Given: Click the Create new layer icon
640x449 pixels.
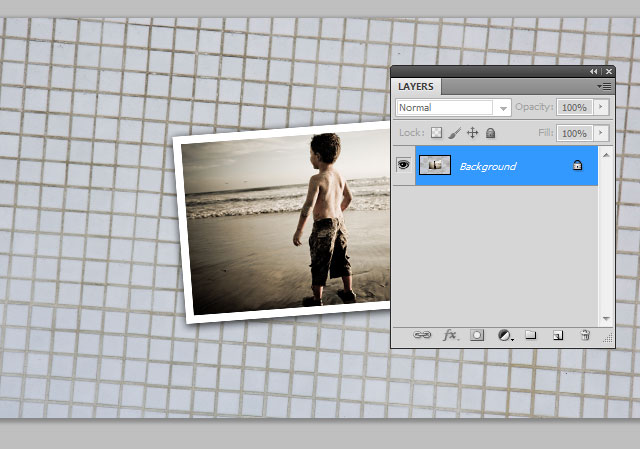Looking at the screenshot, I should pos(558,335).
